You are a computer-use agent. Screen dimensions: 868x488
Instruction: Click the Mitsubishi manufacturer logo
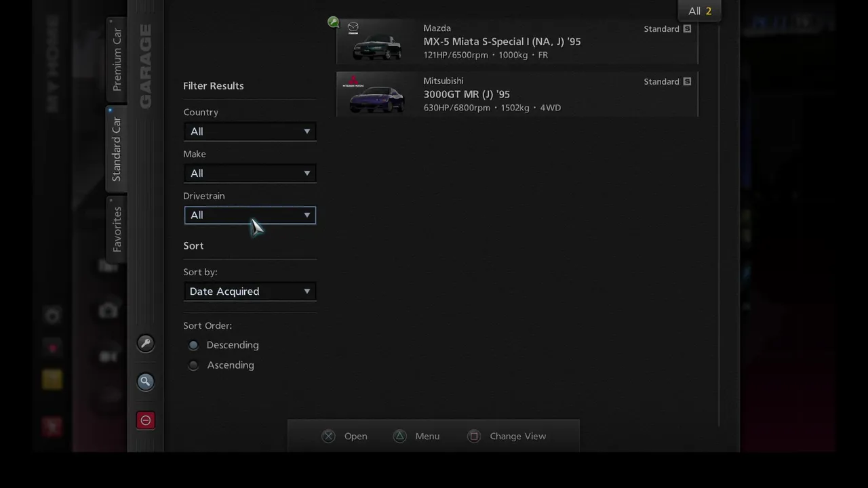tap(353, 81)
